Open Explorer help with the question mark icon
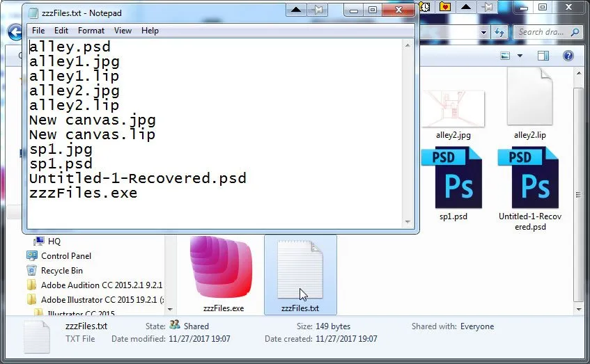Viewport: 590px width, 364px height. (x=568, y=56)
